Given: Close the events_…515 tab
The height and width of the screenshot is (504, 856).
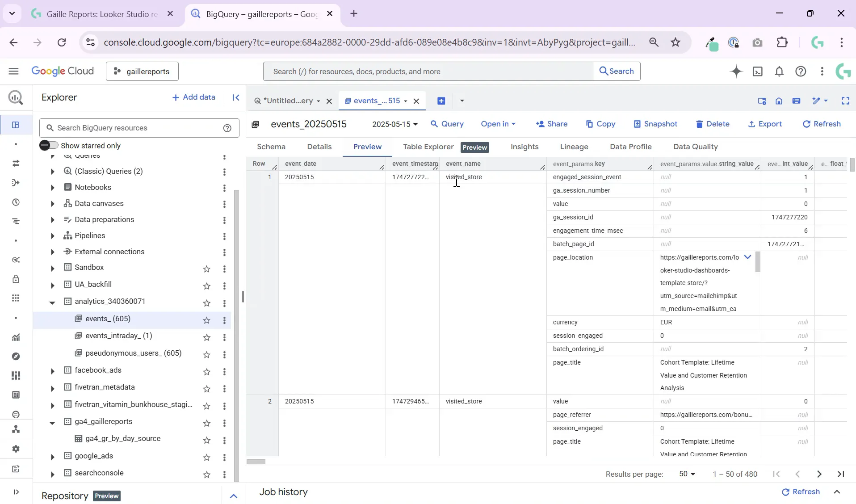Looking at the screenshot, I should tap(416, 101).
